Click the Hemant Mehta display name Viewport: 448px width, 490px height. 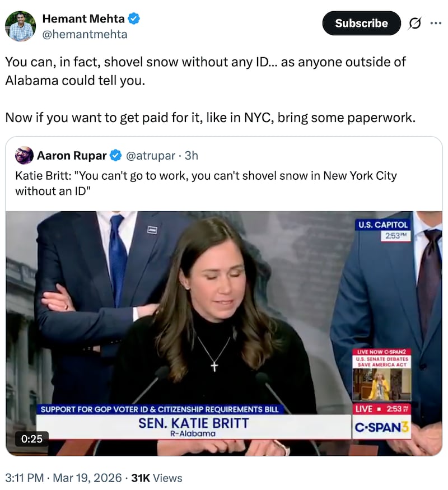83,18
